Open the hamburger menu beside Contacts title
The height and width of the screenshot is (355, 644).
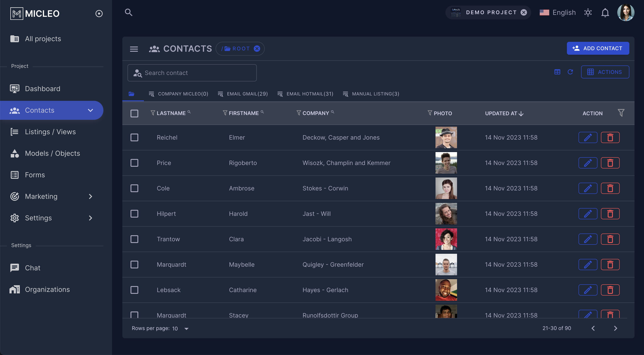pyautogui.click(x=134, y=49)
